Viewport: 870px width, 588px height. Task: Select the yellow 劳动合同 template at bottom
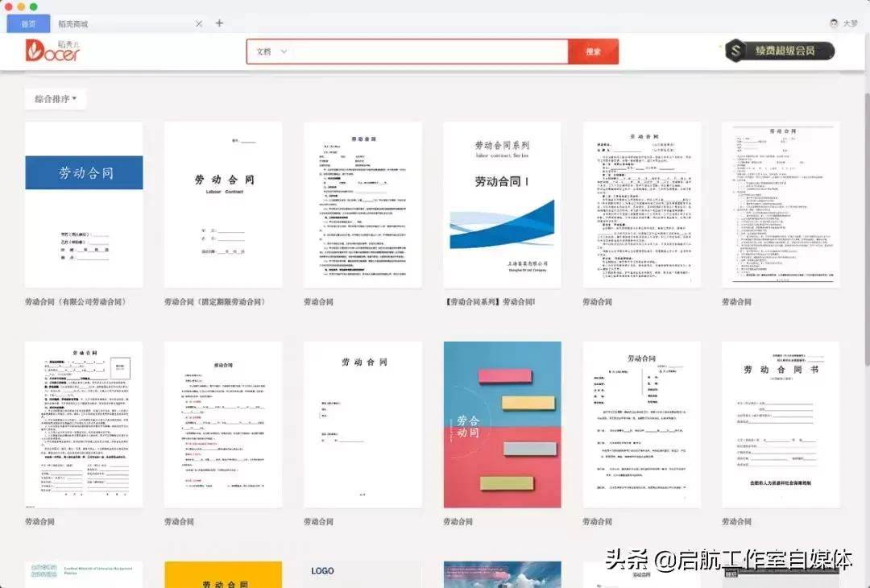pyautogui.click(x=223, y=574)
